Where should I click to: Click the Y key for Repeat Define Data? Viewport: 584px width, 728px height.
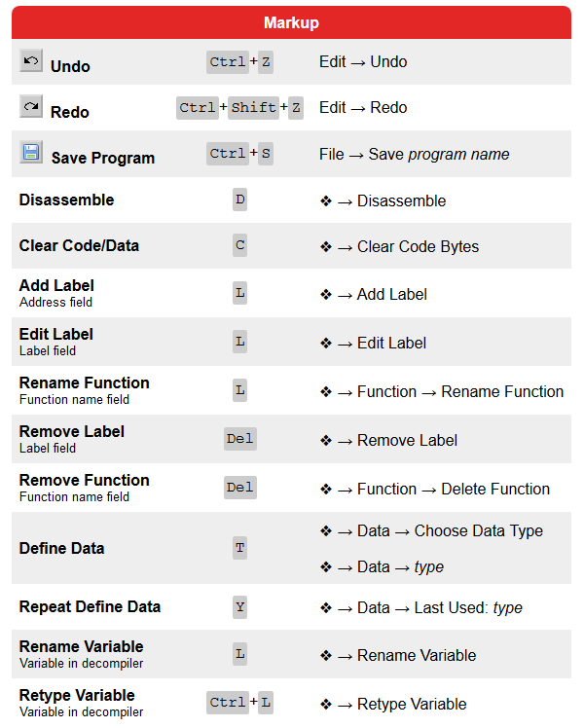click(240, 607)
